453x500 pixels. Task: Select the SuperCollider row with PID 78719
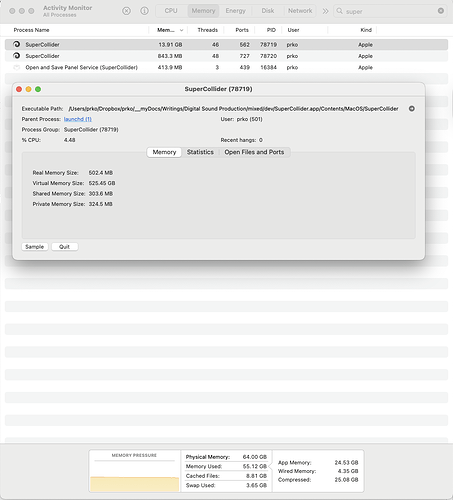coord(226,44)
